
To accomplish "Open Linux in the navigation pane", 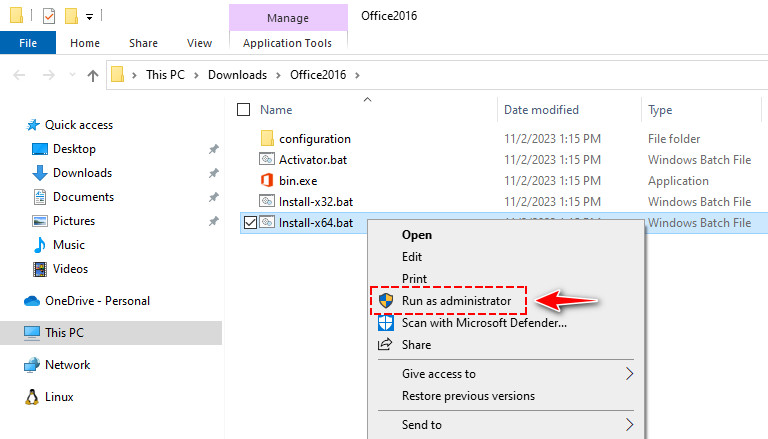I will pos(59,397).
